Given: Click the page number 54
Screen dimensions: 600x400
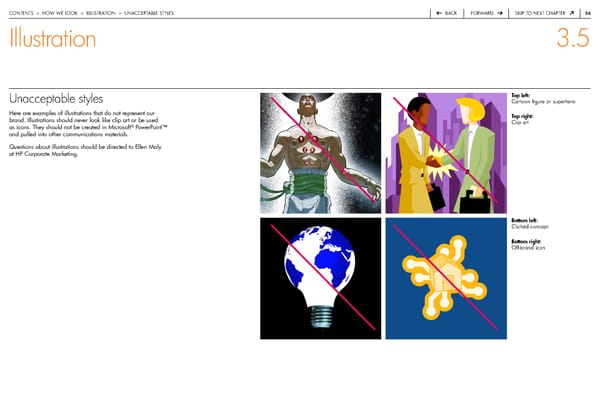Looking at the screenshot, I should tap(588, 12).
